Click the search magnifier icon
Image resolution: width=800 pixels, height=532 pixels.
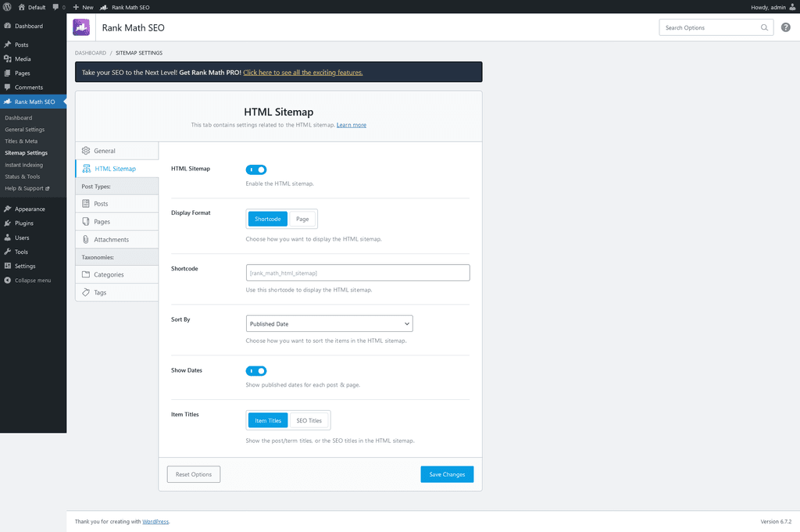764,27
